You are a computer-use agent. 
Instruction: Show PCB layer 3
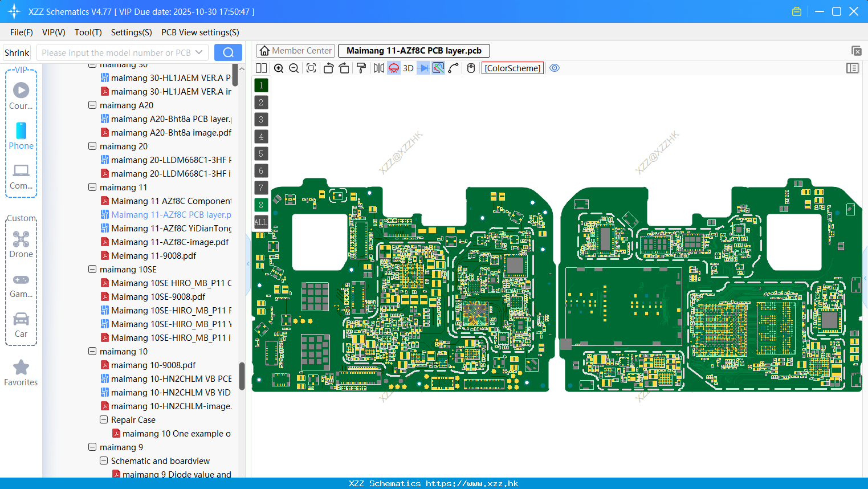tap(261, 120)
